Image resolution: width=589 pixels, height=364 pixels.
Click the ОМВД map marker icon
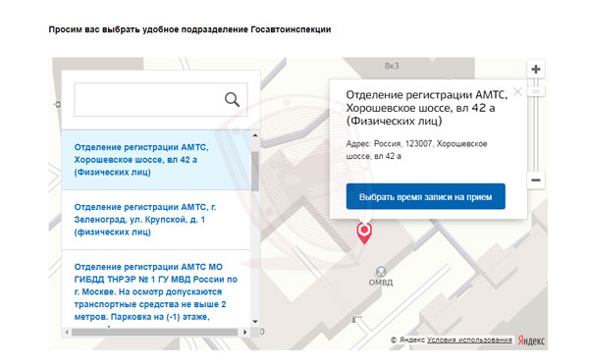[381, 271]
